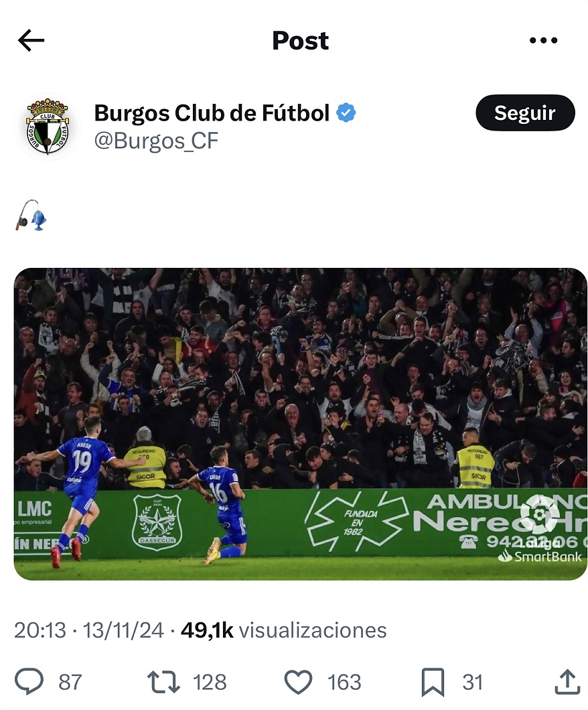
Task: View the 87 replies count
Action: point(70,682)
